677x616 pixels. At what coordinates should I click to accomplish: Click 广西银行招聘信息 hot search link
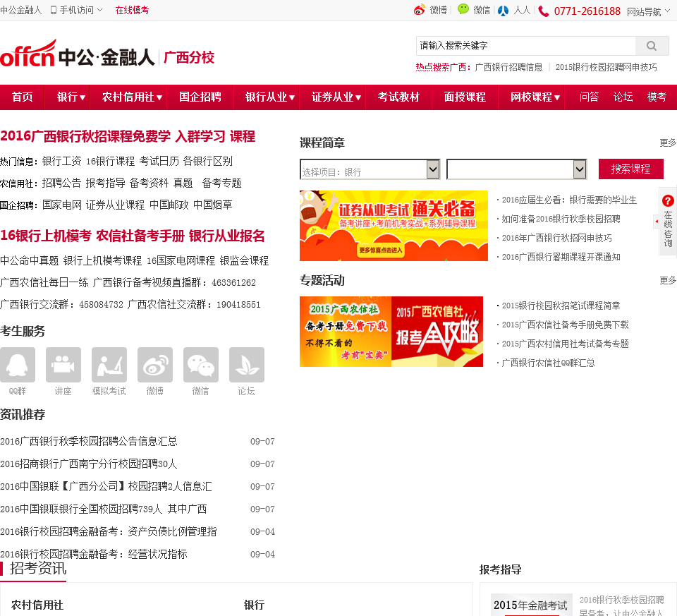click(x=508, y=68)
